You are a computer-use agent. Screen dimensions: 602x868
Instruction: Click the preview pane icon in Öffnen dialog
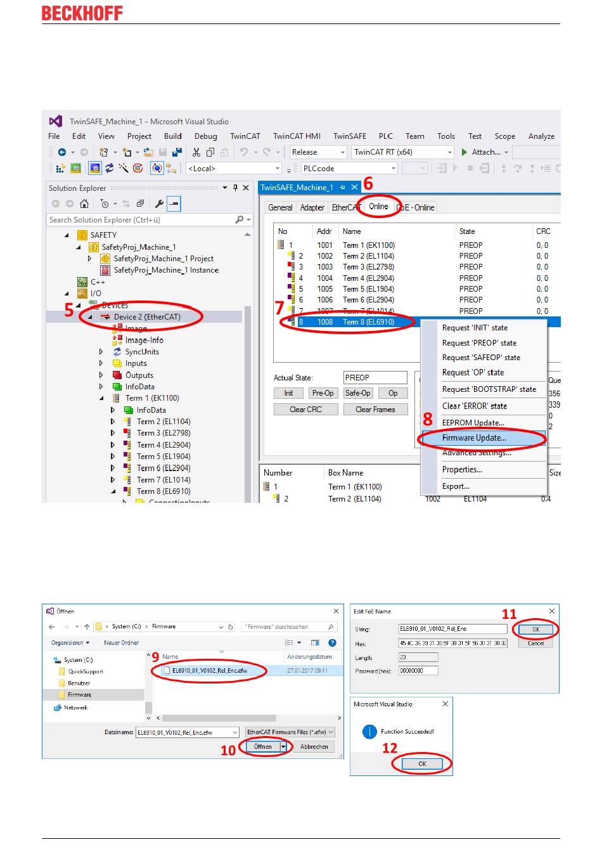(x=315, y=642)
